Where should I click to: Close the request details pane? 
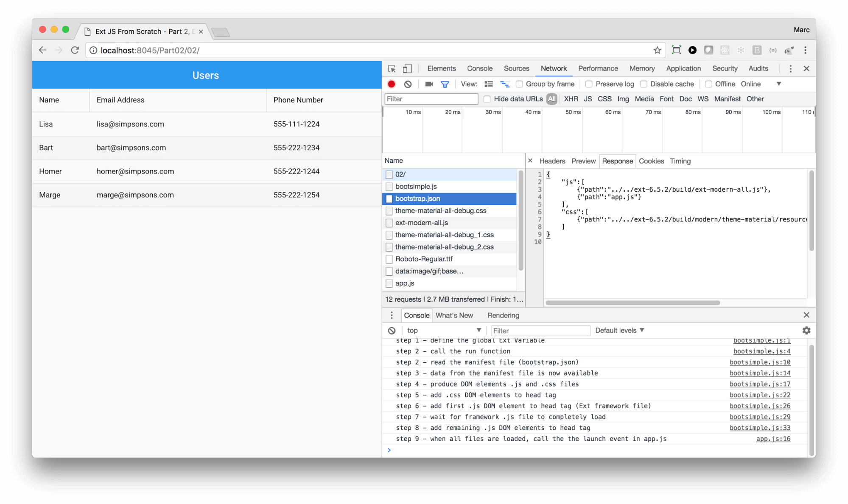click(530, 161)
